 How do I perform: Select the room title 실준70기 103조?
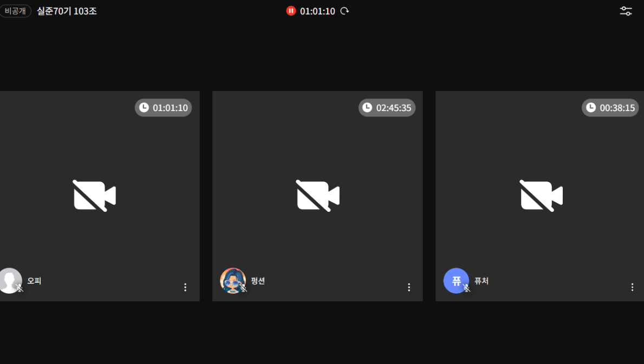67,11
